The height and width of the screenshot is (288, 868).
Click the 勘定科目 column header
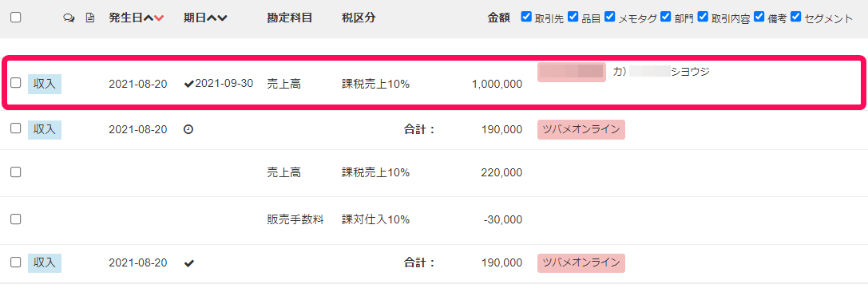tap(290, 18)
